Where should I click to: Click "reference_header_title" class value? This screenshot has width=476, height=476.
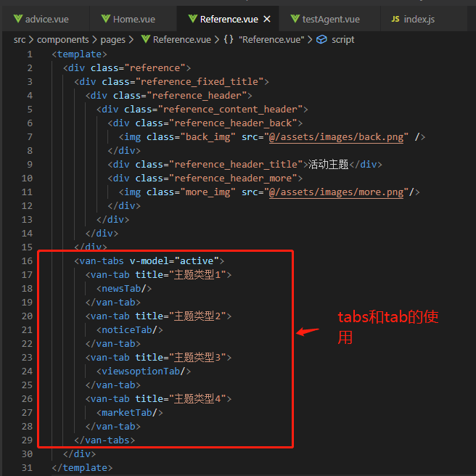tap(236, 164)
